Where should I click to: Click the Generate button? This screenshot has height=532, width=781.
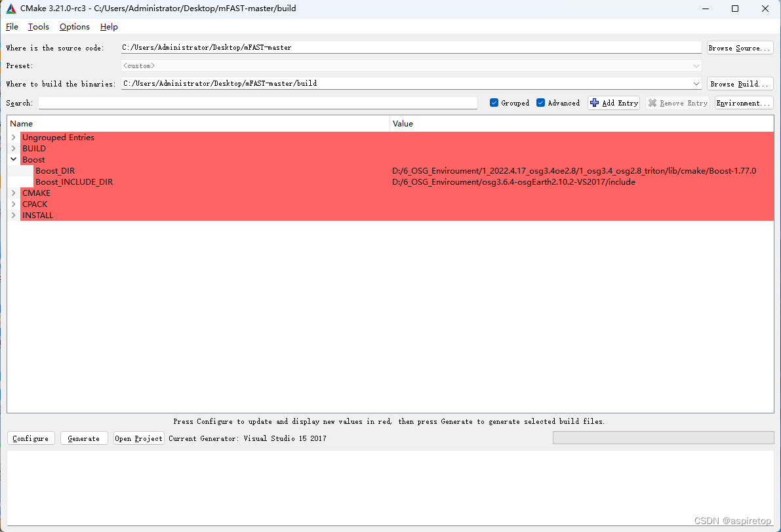tap(84, 438)
